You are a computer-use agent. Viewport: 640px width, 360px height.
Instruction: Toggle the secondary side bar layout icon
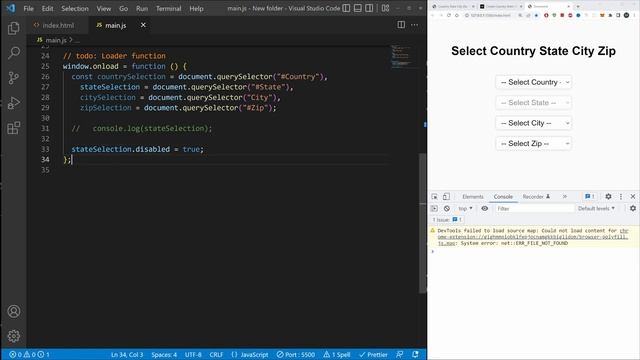coord(369,8)
